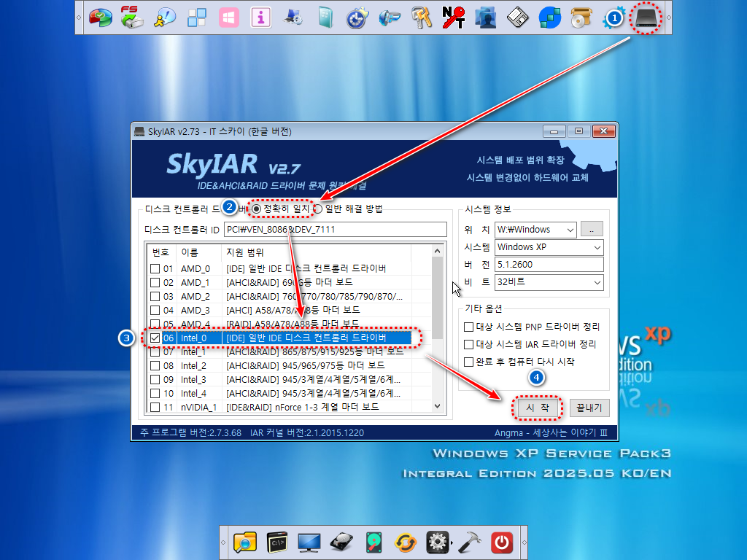Click the '..' browse location button
This screenshot has height=560, width=747.
pyautogui.click(x=592, y=230)
